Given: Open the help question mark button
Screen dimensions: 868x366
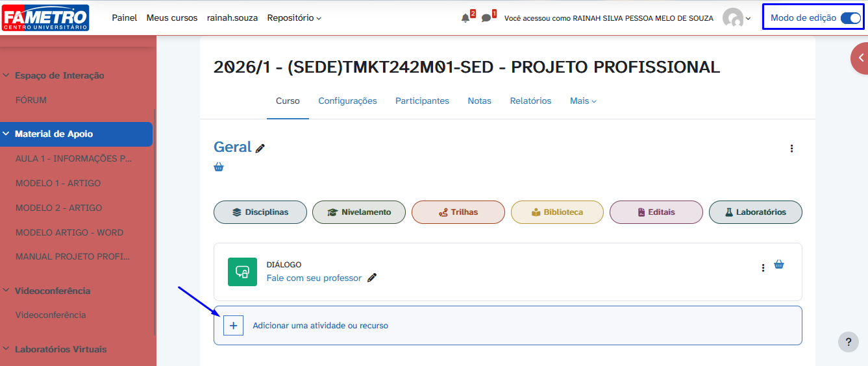Looking at the screenshot, I should tap(848, 342).
